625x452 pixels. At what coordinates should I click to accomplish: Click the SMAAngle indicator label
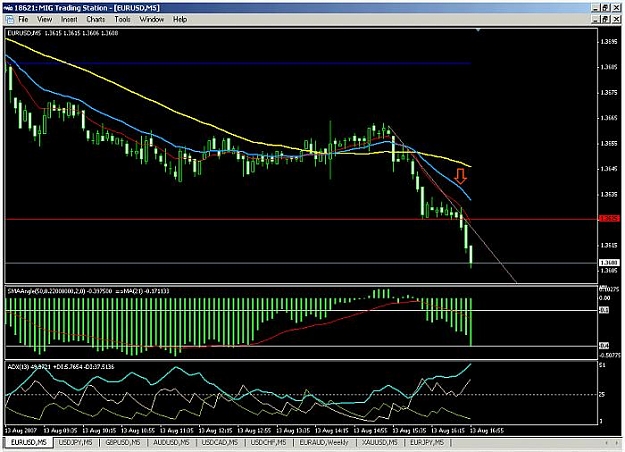point(88,291)
